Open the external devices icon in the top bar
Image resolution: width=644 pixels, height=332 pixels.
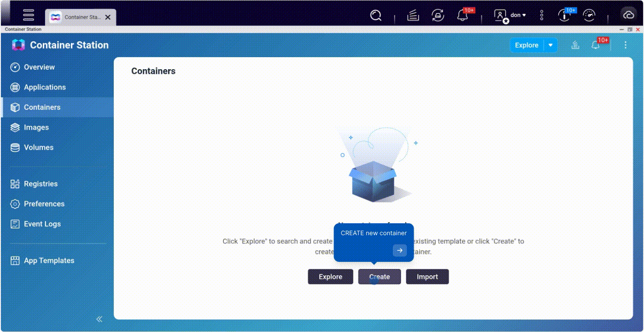click(438, 16)
